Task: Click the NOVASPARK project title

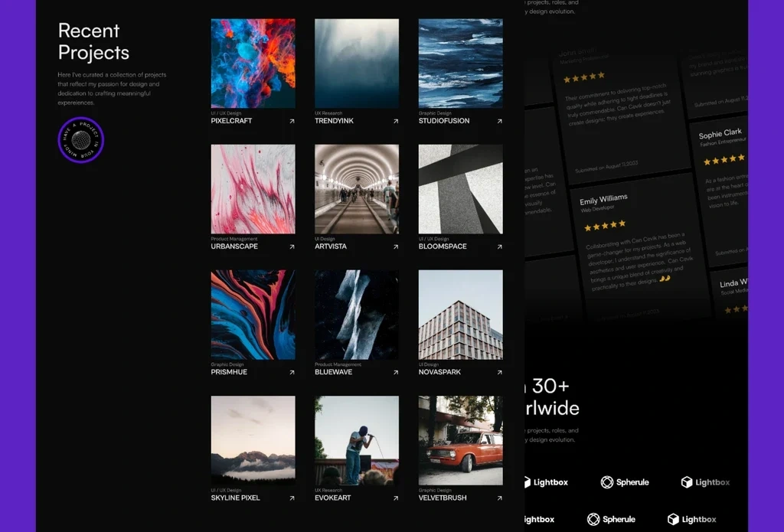Action: (439, 372)
